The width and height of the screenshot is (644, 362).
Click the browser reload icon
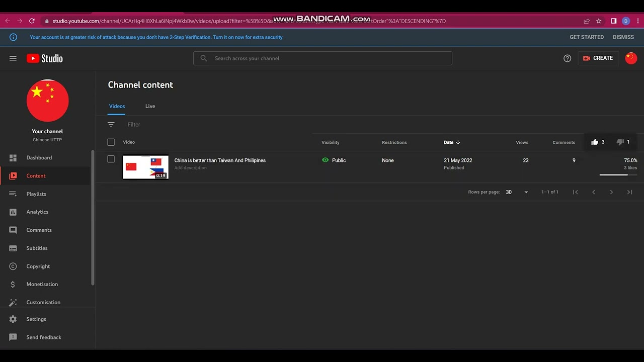coord(32,21)
